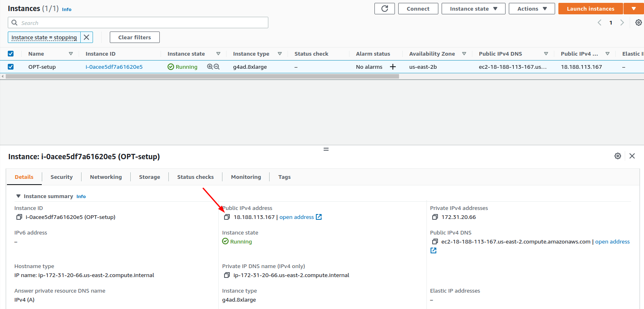Image resolution: width=644 pixels, height=309 pixels.
Task: Click the refresh instances icon button
Action: 384,9
